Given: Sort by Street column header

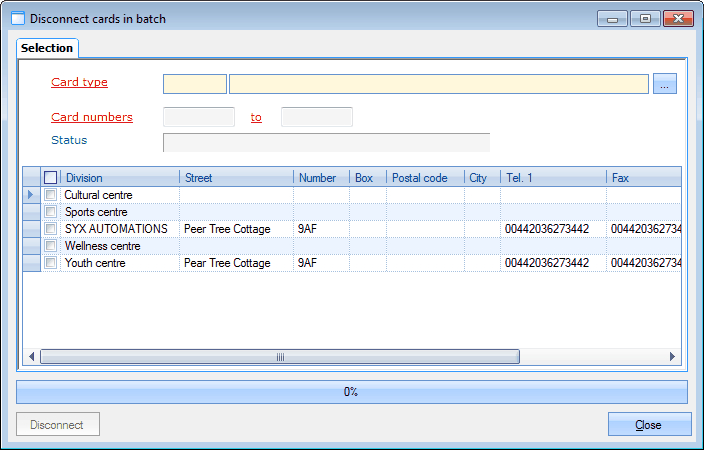Looking at the screenshot, I should click(236, 178).
